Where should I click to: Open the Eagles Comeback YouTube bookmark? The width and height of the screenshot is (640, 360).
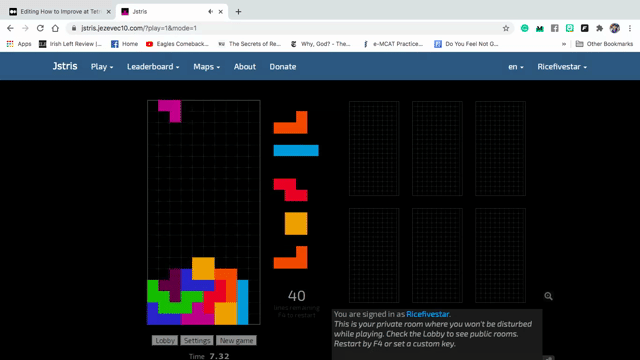[177, 44]
